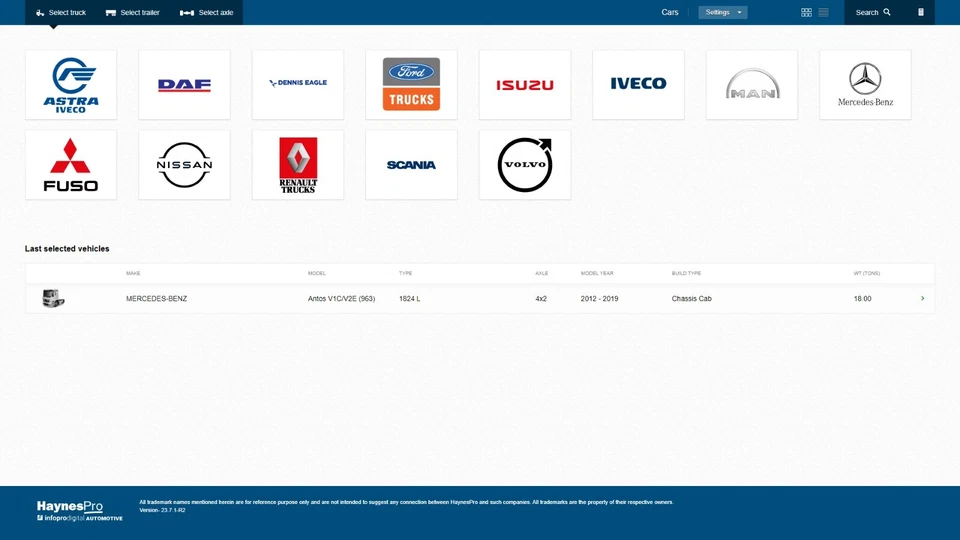960x540 pixels.
Task: Click the MODEL YEAR column header
Action: coord(597,273)
